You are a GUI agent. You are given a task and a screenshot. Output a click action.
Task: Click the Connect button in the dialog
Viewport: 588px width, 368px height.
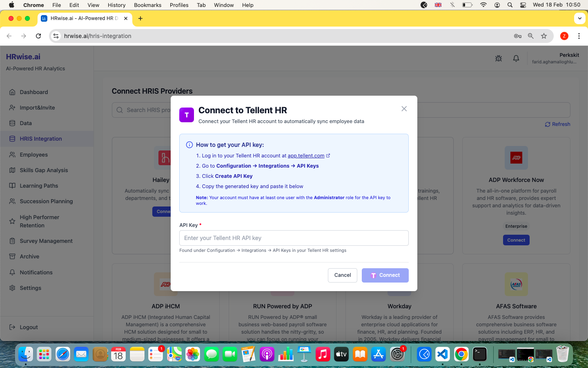[385, 275]
